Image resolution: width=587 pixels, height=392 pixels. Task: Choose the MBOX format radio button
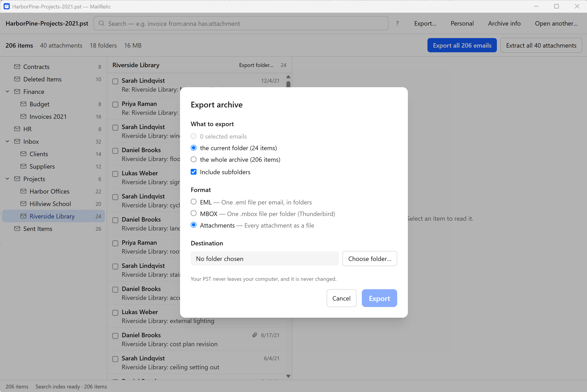coord(194,213)
